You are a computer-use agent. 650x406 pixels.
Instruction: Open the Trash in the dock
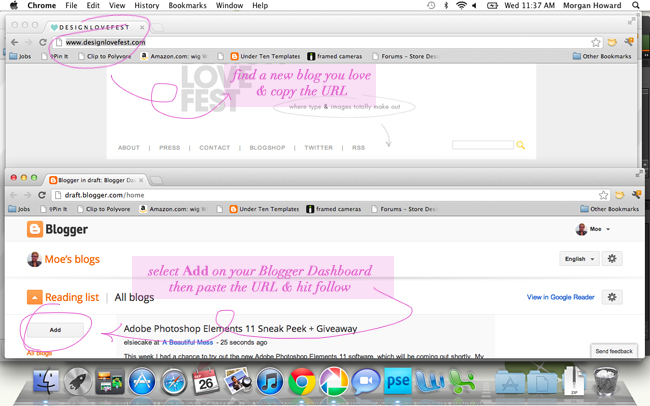click(x=606, y=381)
